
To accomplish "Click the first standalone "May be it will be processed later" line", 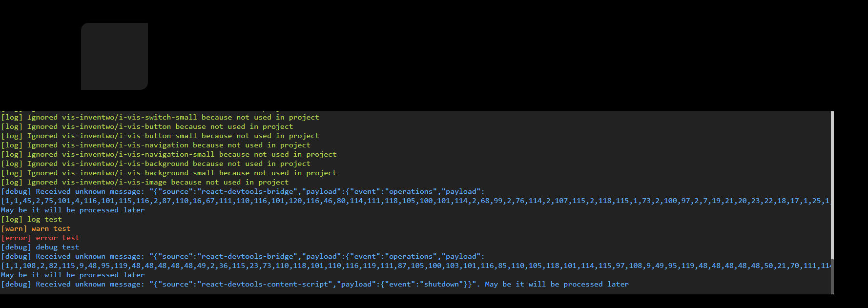I will [73, 210].
